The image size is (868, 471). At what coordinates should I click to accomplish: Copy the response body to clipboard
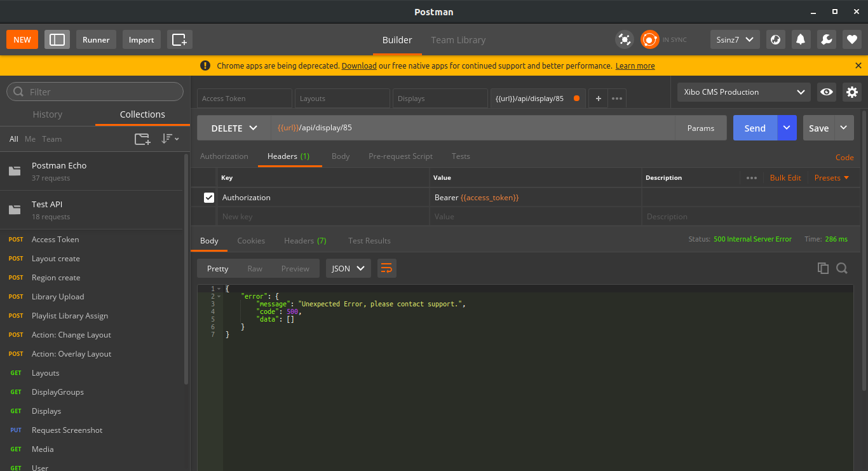coord(823,268)
